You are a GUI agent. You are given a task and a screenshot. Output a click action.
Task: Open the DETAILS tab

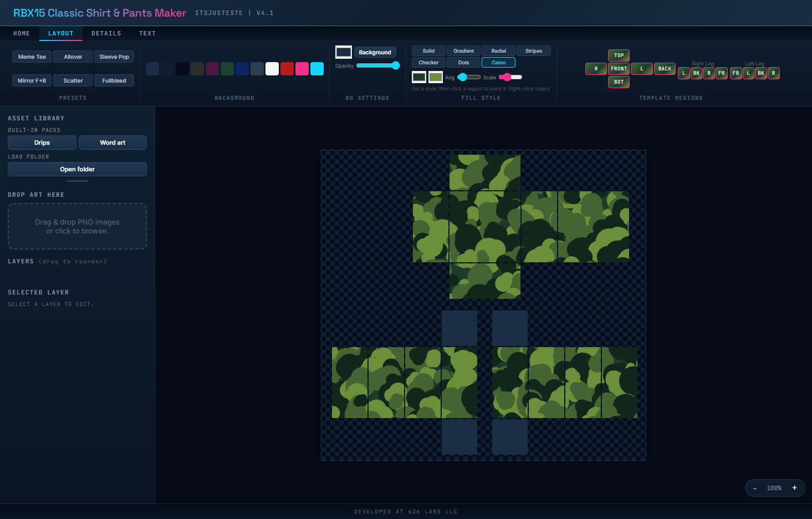pyautogui.click(x=106, y=34)
